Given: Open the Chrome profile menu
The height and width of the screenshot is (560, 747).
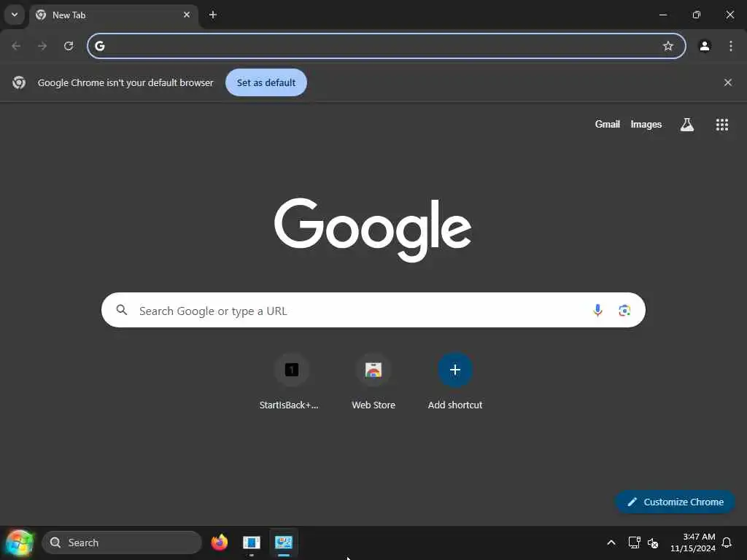Looking at the screenshot, I should click(x=705, y=46).
